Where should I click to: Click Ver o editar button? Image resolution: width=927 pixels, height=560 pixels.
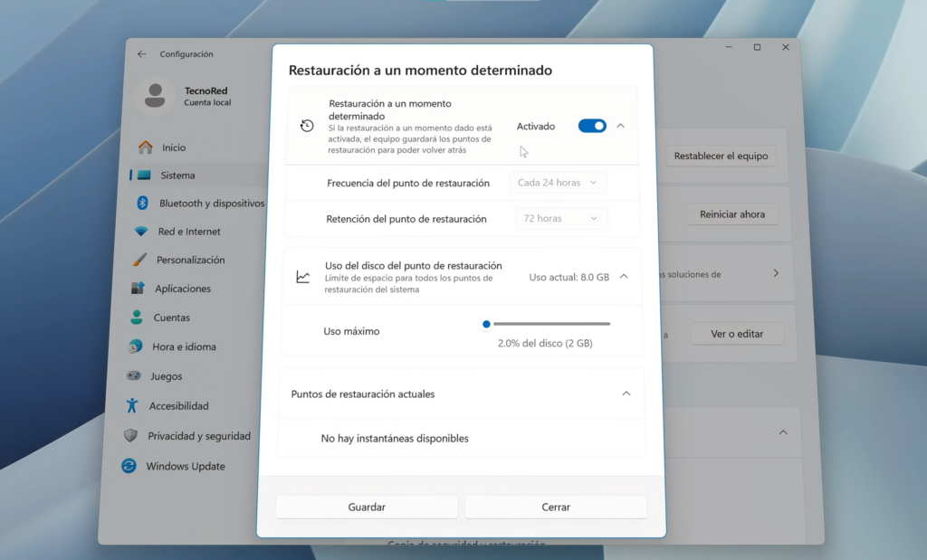click(x=737, y=334)
